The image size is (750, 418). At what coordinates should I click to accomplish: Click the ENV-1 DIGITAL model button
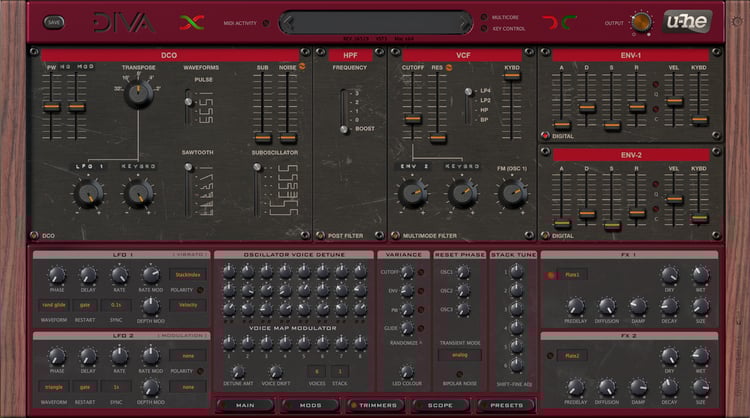click(545, 136)
